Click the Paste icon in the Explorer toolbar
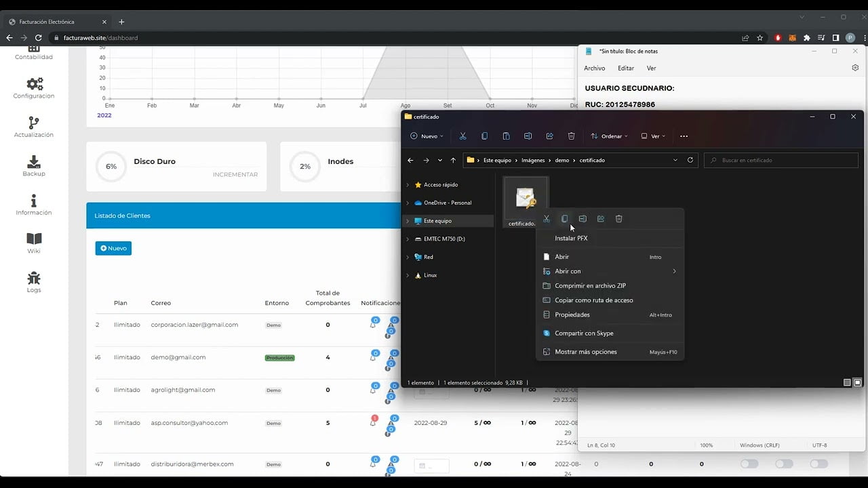 (506, 136)
